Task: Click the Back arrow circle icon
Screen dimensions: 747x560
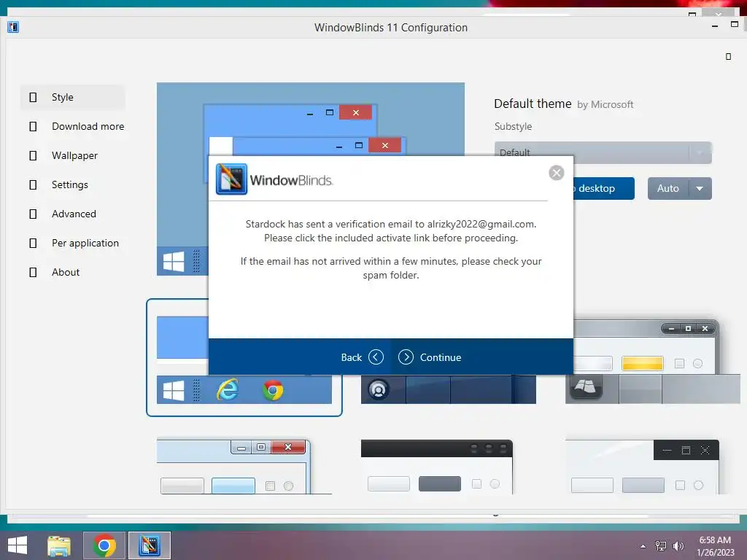Action: [x=376, y=357]
